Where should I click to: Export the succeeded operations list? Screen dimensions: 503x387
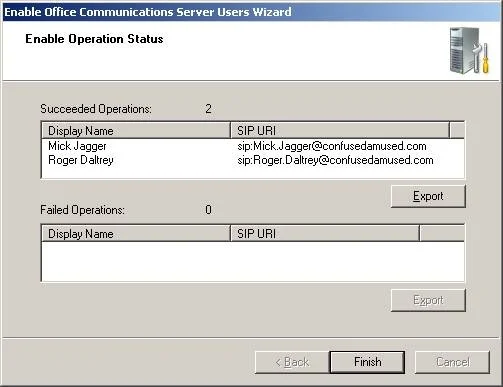click(x=428, y=196)
